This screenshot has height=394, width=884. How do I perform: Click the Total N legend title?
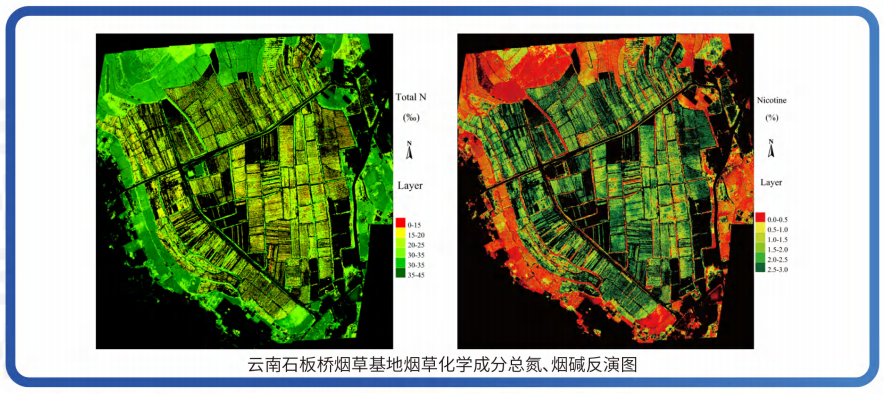pyautogui.click(x=410, y=97)
